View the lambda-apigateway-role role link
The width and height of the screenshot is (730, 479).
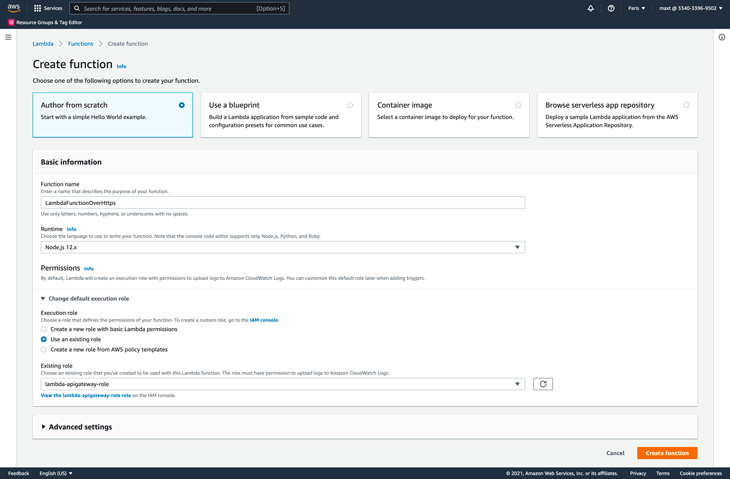(x=86, y=396)
